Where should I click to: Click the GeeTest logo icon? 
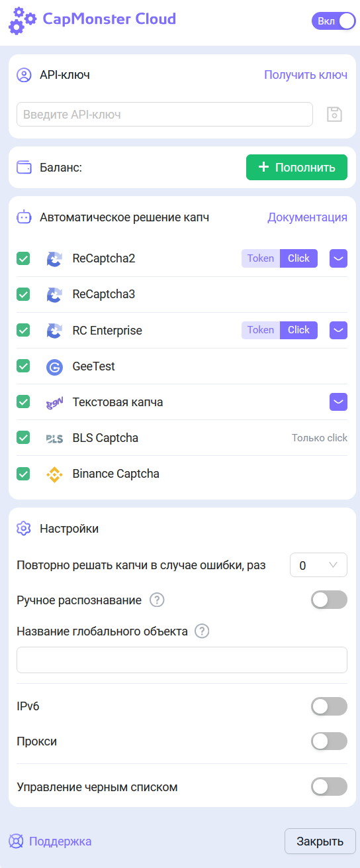[x=54, y=366]
